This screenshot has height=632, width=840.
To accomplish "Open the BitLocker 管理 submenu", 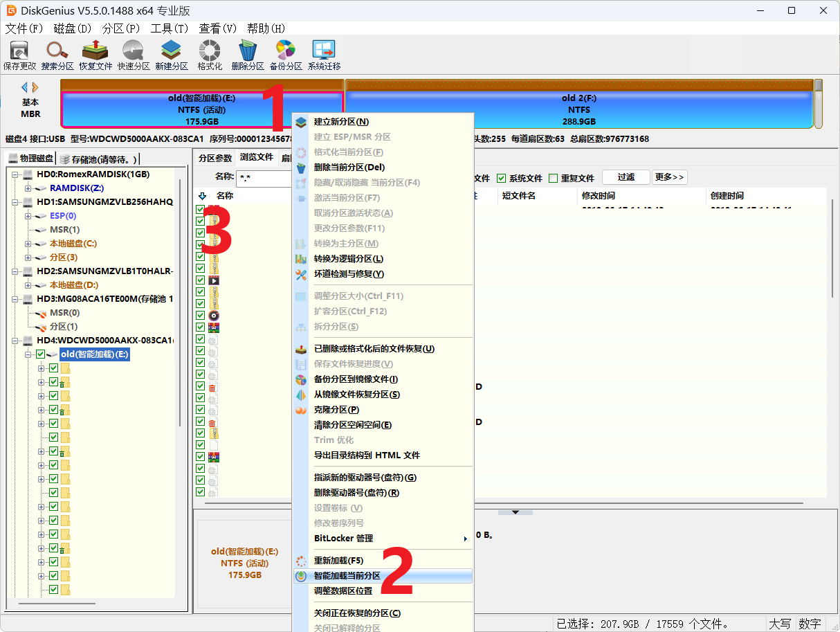I will point(383,539).
